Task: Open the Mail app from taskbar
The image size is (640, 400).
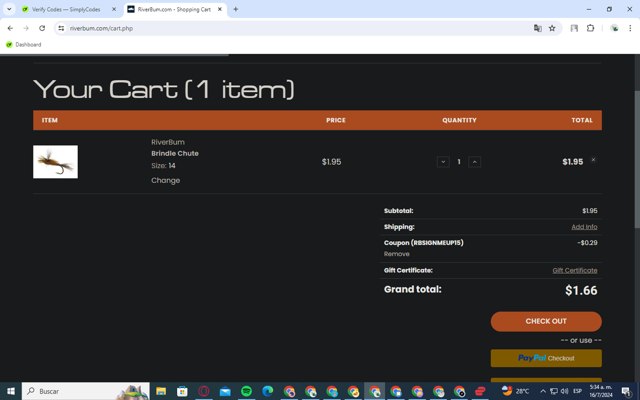Action: 225,391
